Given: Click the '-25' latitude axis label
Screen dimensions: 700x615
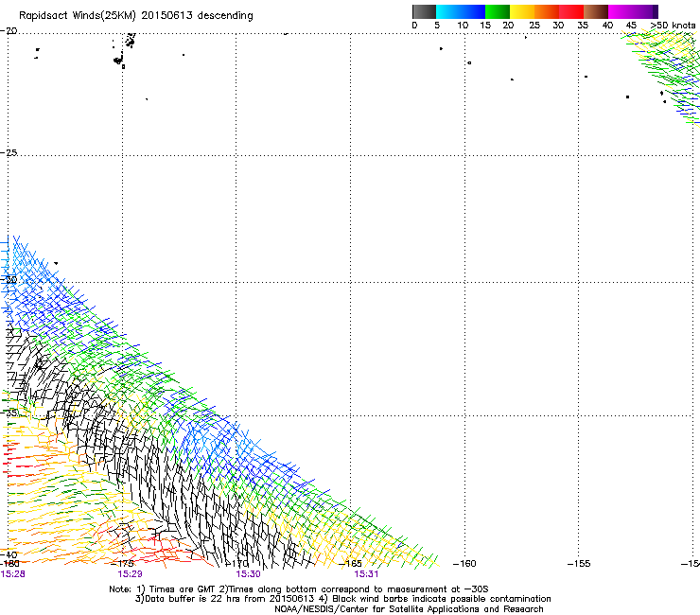Looking at the screenshot, I should point(9,152).
